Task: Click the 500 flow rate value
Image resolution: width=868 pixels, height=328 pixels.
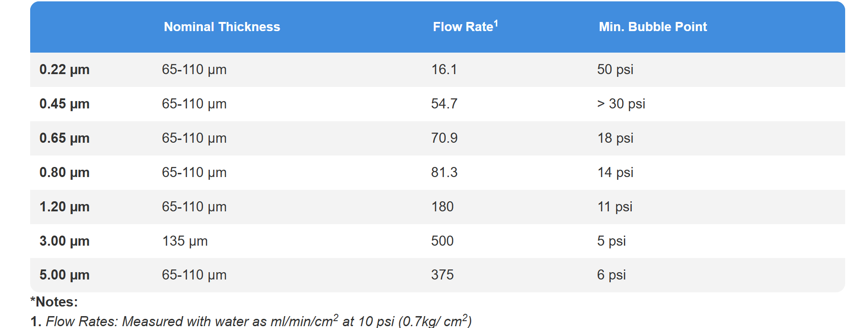Action: tap(442, 241)
